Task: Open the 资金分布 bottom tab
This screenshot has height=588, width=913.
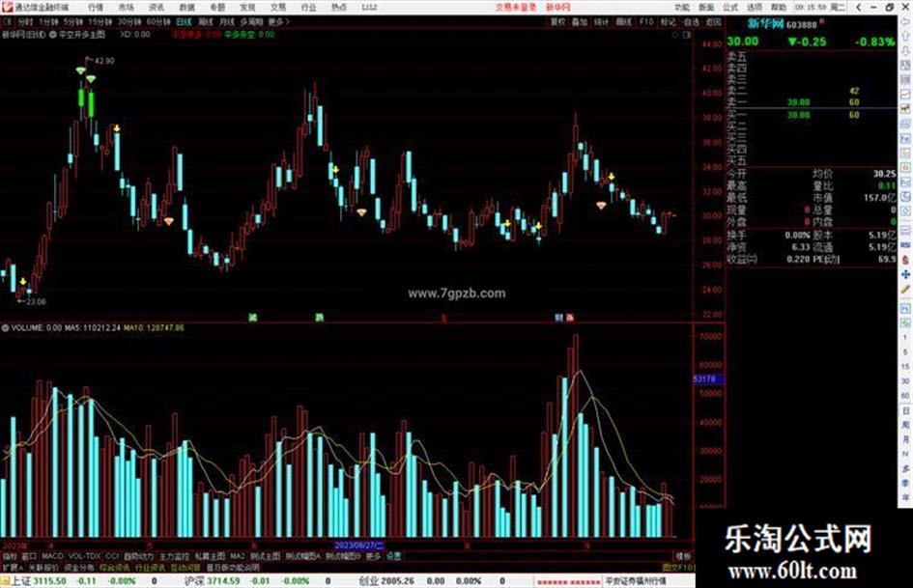Action: coord(78,567)
